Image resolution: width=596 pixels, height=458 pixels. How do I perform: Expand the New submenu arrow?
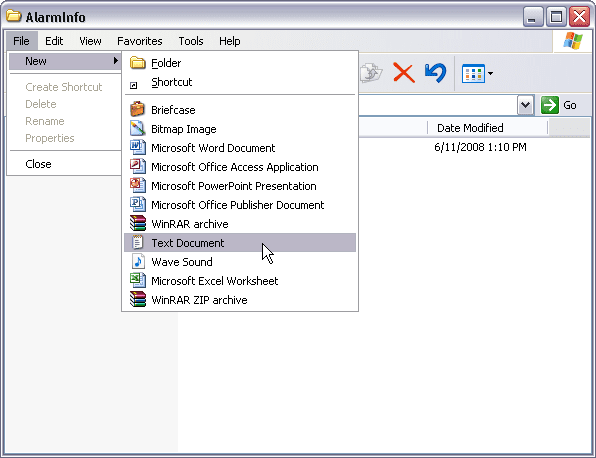pos(116,61)
